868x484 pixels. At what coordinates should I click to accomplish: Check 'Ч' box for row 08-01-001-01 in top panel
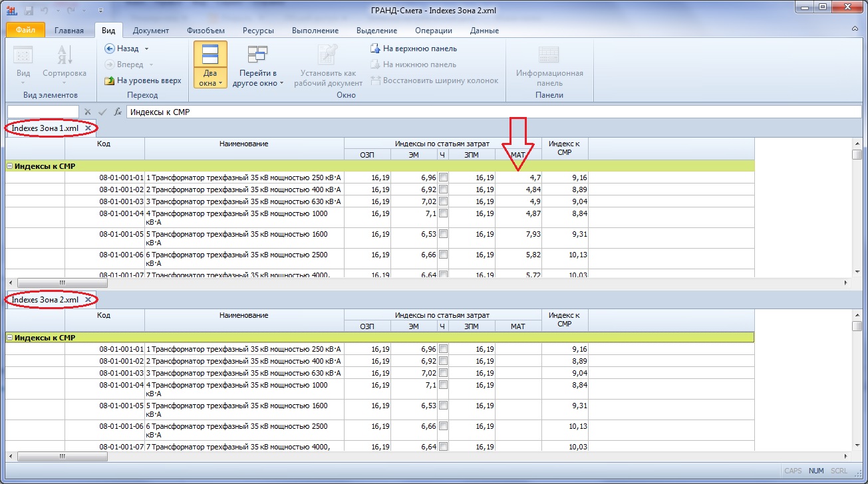(x=444, y=178)
